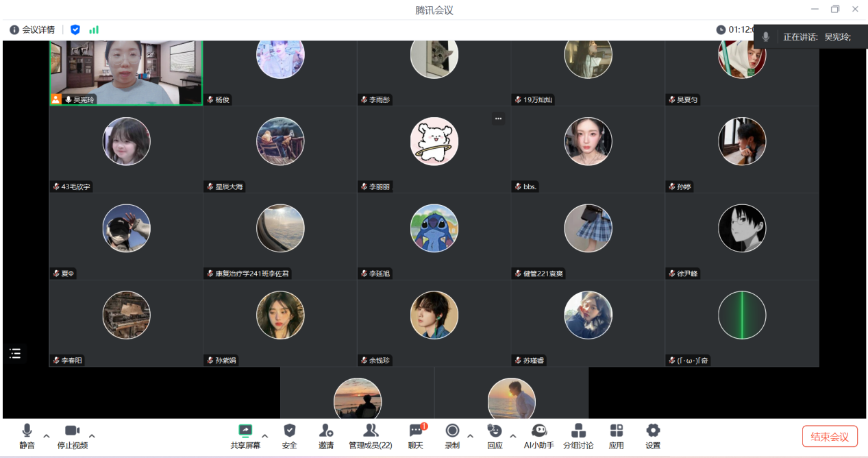Open 分组讨论 breakout rooms
Viewport: 868px width, 458px height.
[578, 436]
